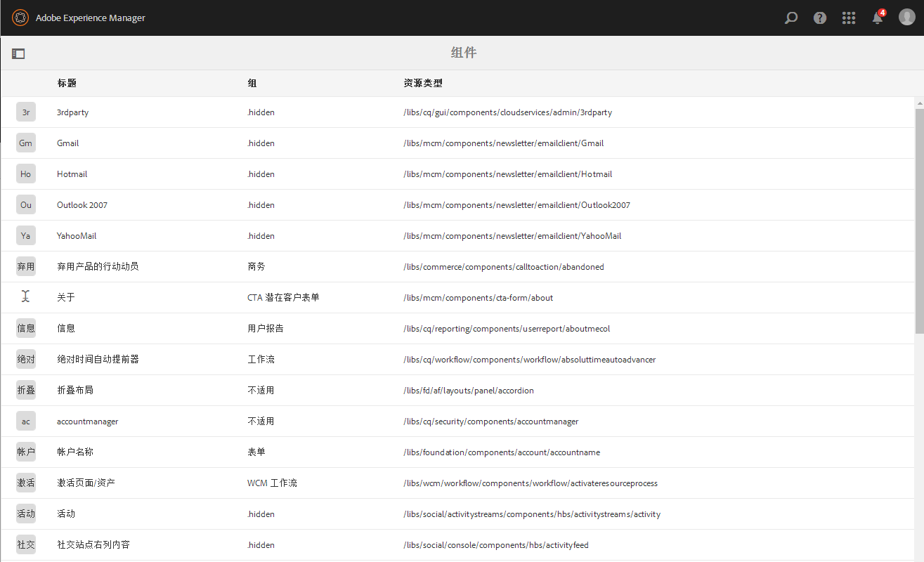Toggle the side rail panel icon
The image size is (924, 562).
coord(18,53)
